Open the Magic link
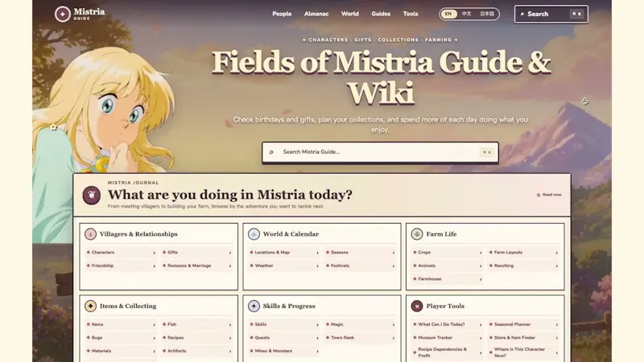644x362 pixels. 360,325
